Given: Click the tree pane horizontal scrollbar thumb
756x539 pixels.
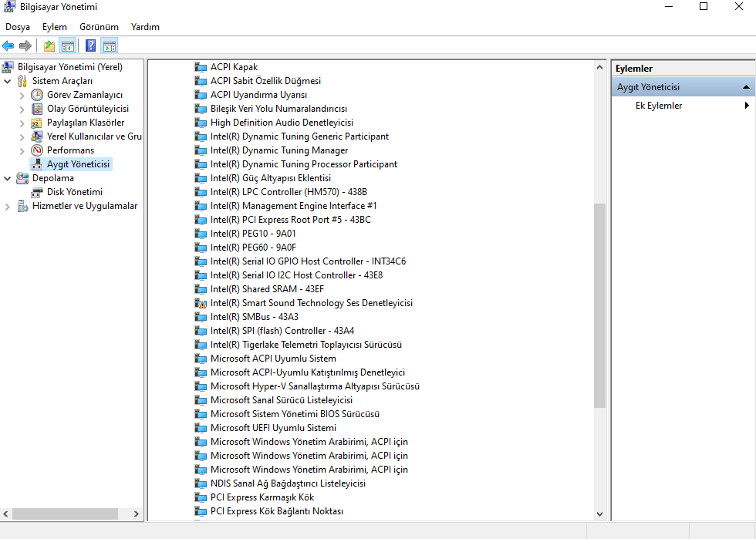Looking at the screenshot, I should 65,514.
